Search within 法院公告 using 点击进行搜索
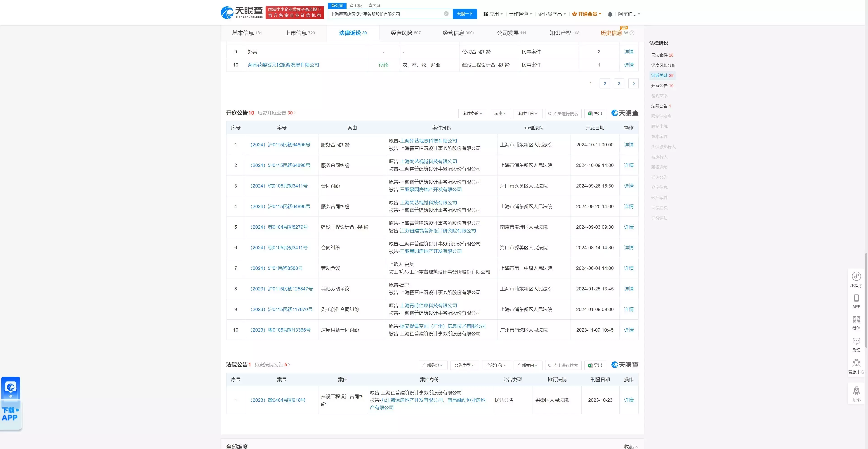Viewport: 868px width, 449px height. (563, 365)
